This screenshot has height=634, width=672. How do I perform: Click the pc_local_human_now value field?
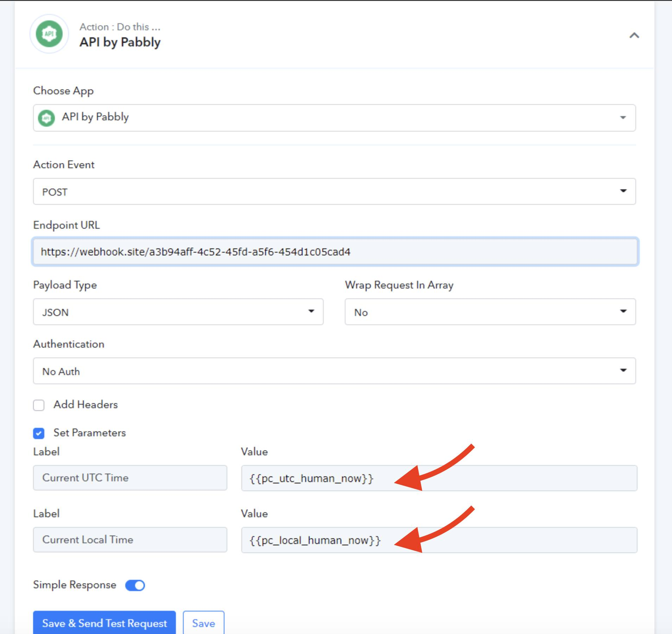pos(439,540)
